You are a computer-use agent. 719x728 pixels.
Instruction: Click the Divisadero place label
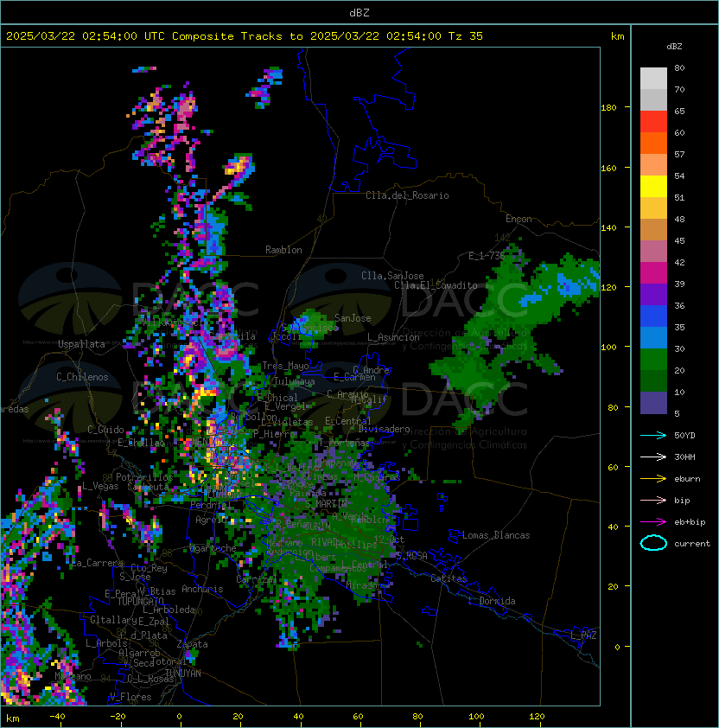[x=384, y=429]
